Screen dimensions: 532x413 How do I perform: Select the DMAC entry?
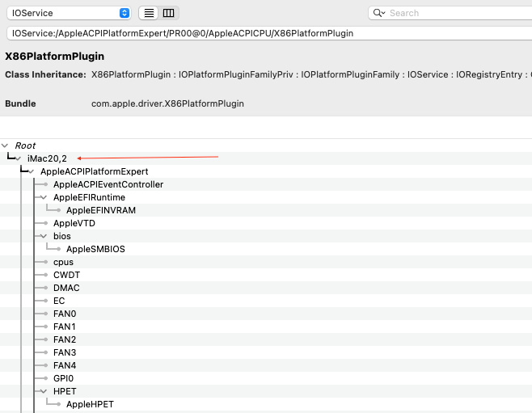tap(66, 288)
